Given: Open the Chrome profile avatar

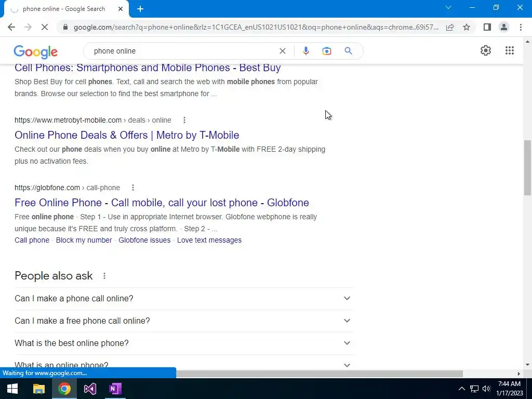Looking at the screenshot, I should point(504,27).
